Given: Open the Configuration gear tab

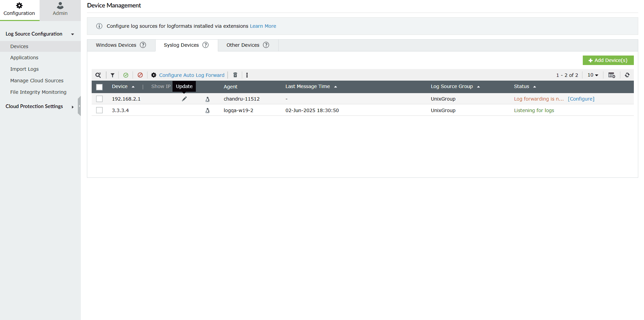Looking at the screenshot, I should pos(19,9).
